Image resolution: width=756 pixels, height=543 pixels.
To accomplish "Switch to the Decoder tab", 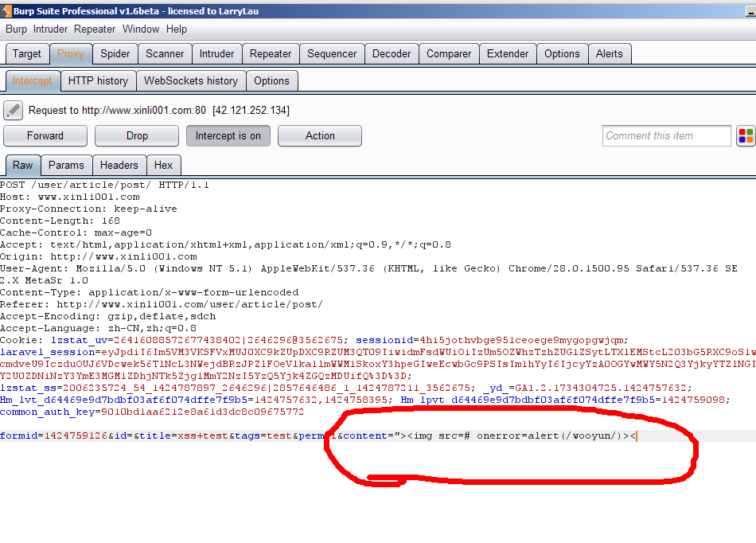I will pyautogui.click(x=392, y=53).
